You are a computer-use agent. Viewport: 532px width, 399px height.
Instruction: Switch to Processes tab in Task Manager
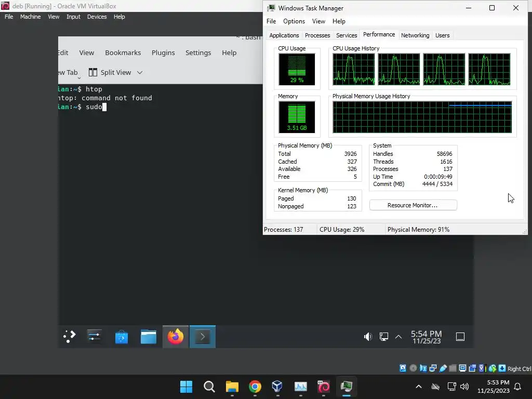point(317,35)
